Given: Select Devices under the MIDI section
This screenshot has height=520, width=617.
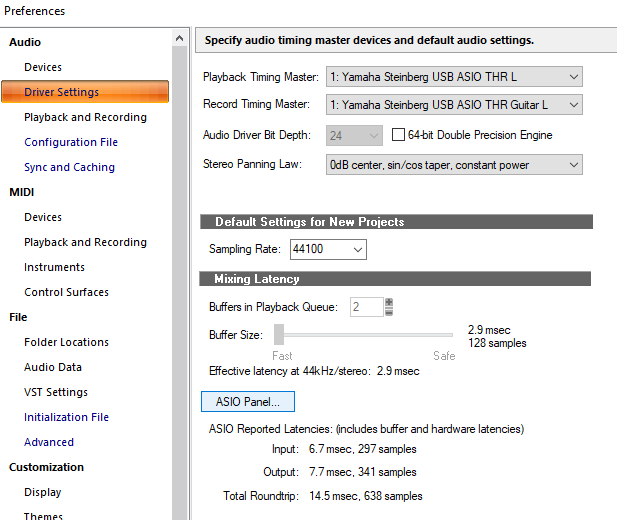Looking at the screenshot, I should click(x=43, y=217).
